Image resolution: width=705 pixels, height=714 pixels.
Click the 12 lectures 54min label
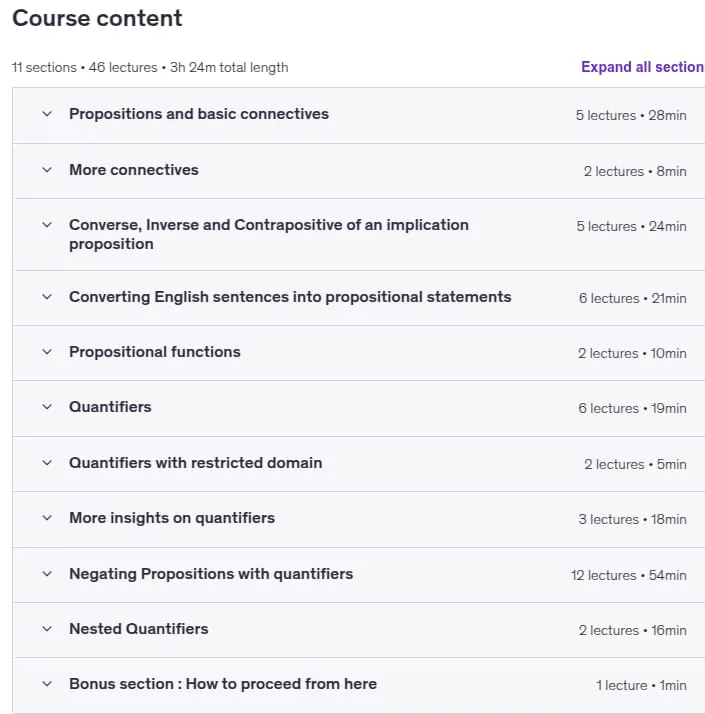628,575
